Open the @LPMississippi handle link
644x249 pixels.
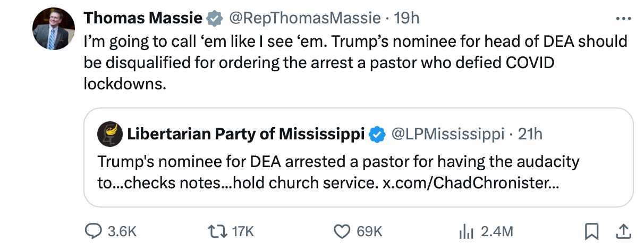point(447,134)
